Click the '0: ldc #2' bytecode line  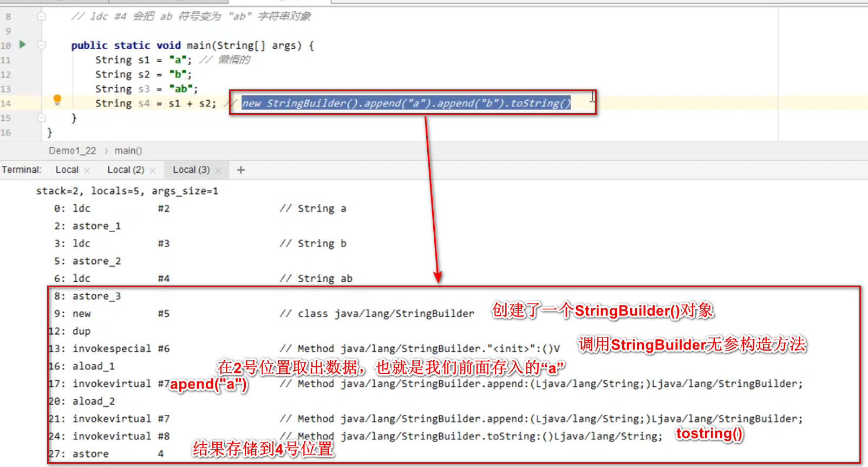coord(200,209)
